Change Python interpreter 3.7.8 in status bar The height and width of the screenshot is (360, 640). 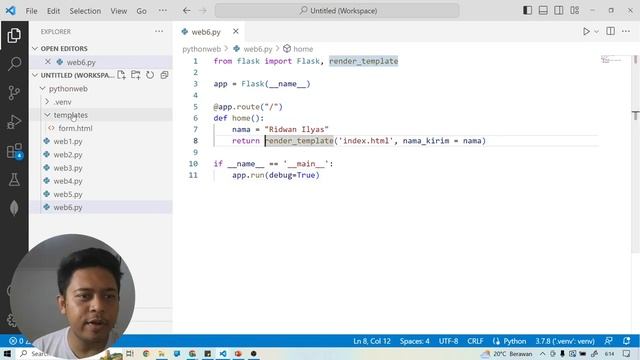point(565,341)
